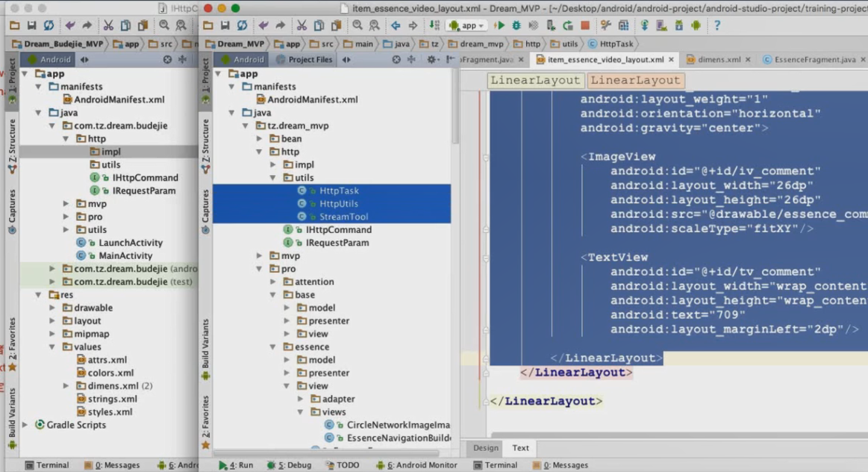This screenshot has height=472, width=868.
Task: Collapse utils folder in Dream_MVP tree
Action: 272,178
